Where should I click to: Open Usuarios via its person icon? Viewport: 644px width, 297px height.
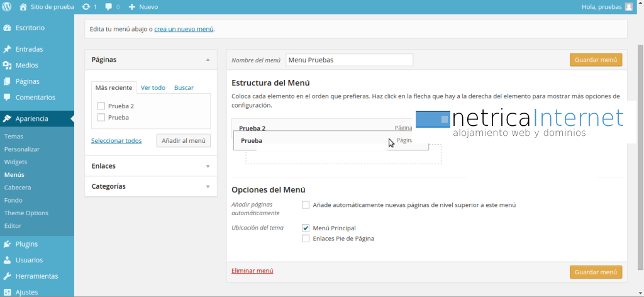[x=7, y=260]
